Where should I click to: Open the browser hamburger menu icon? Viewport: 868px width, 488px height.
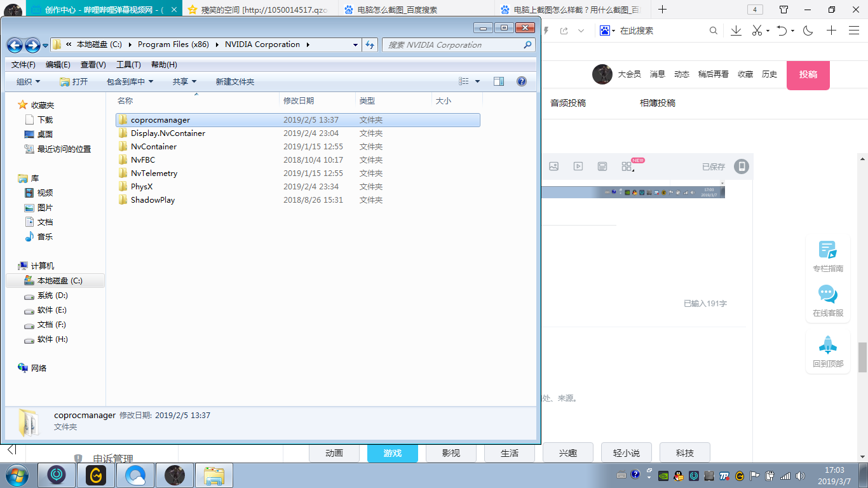854,30
